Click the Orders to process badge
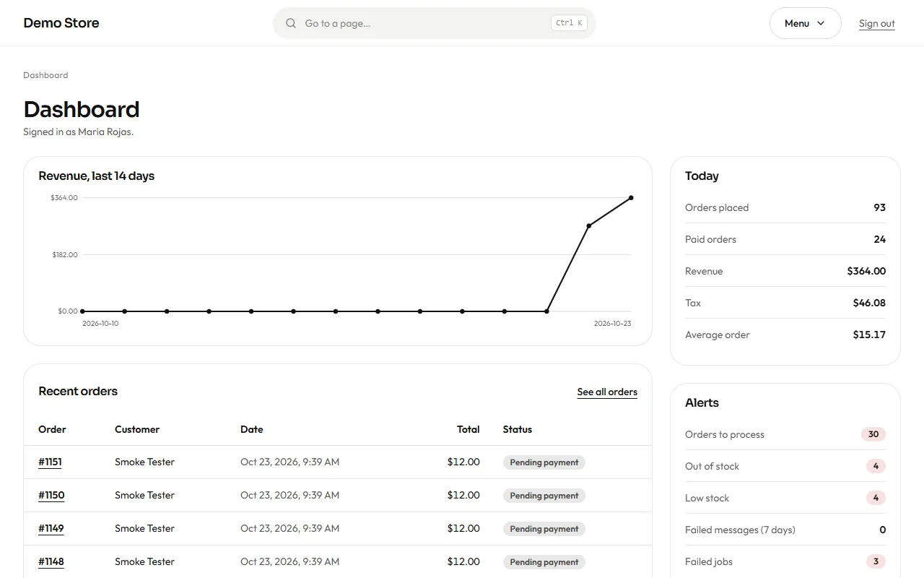This screenshot has width=924, height=578. pyautogui.click(x=873, y=434)
